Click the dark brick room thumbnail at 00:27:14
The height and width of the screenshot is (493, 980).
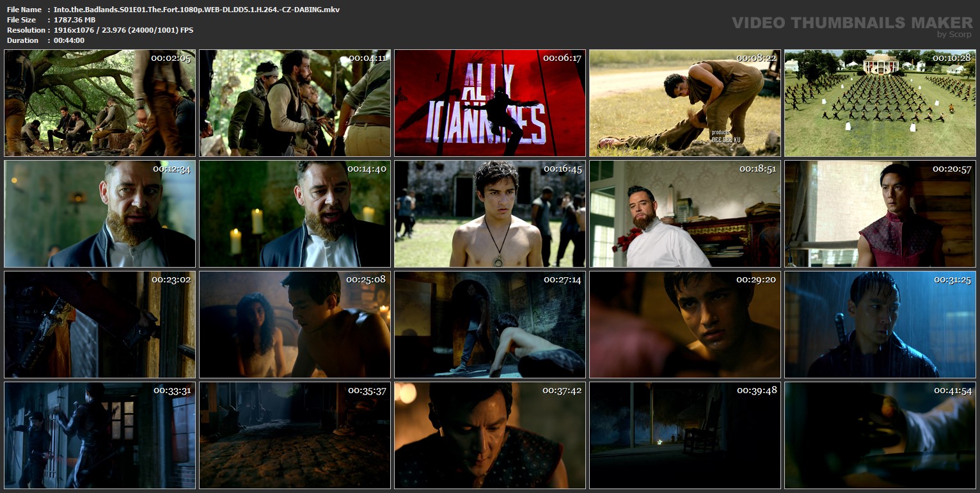coord(490,325)
